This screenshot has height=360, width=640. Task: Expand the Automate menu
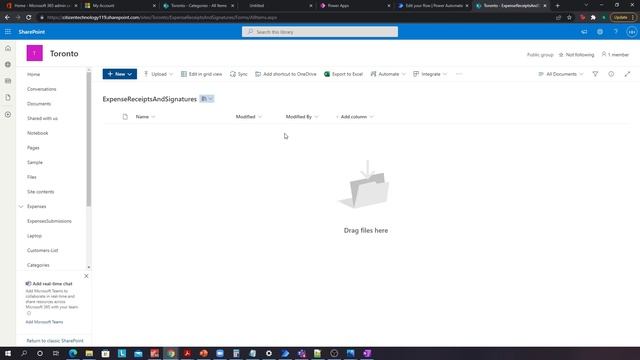pyautogui.click(x=388, y=74)
